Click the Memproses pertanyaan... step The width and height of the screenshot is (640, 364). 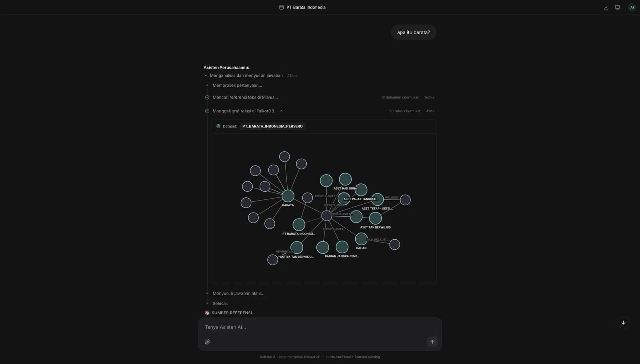(x=237, y=86)
